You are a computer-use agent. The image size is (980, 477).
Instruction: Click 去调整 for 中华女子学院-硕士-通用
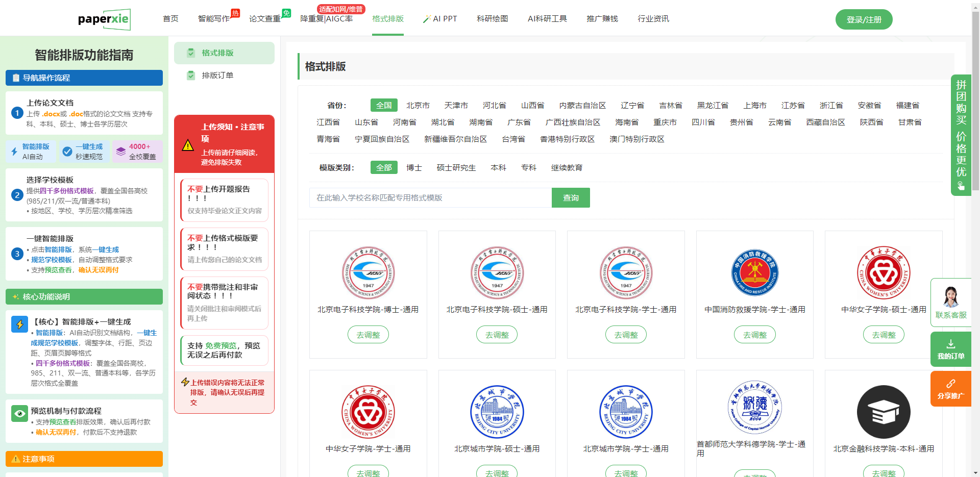[884, 335]
